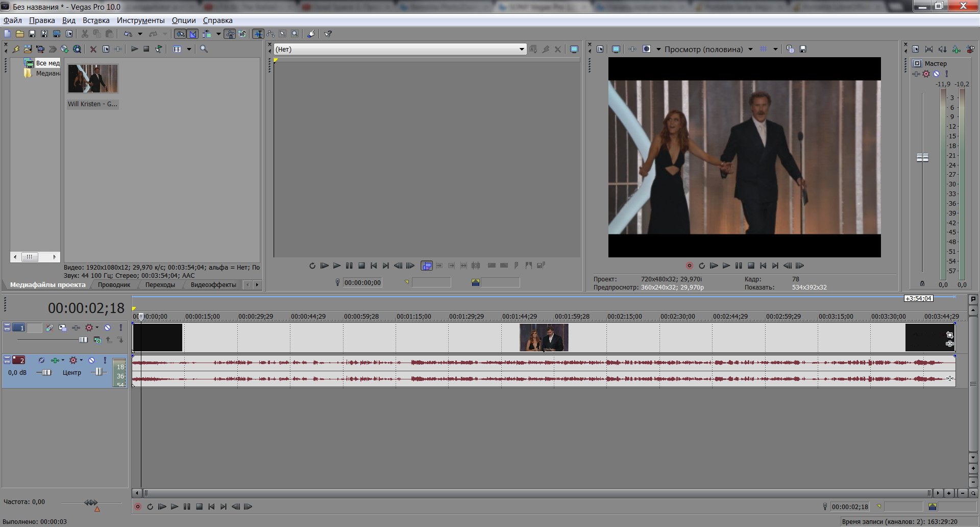Select the Will Kristen media thumbnail
Image resolution: width=980 pixels, height=527 pixels.
(93, 79)
